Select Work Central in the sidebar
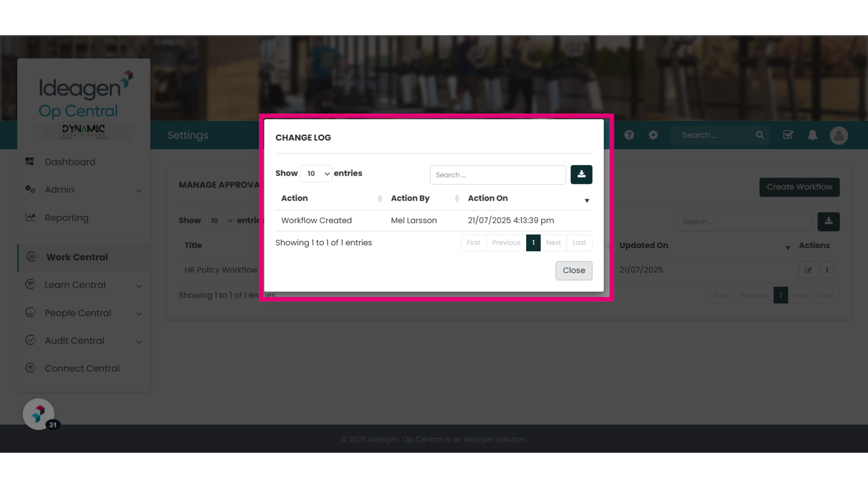 point(84,258)
